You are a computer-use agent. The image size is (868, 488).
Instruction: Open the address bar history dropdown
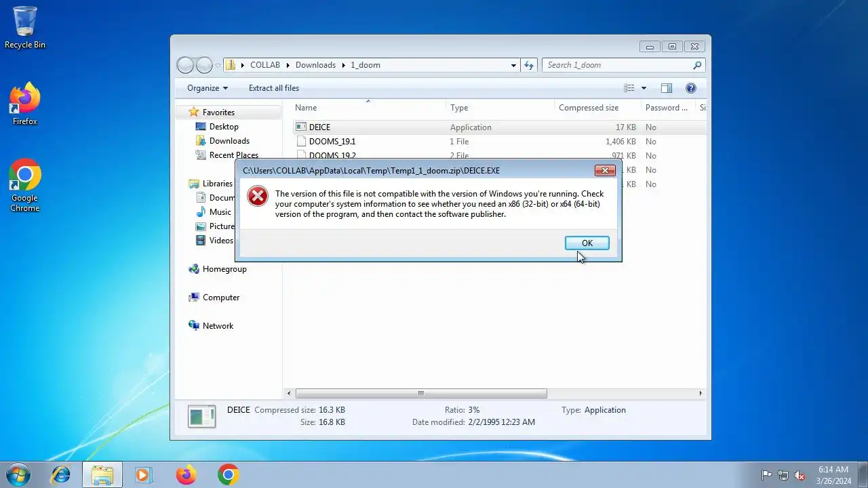(x=513, y=66)
